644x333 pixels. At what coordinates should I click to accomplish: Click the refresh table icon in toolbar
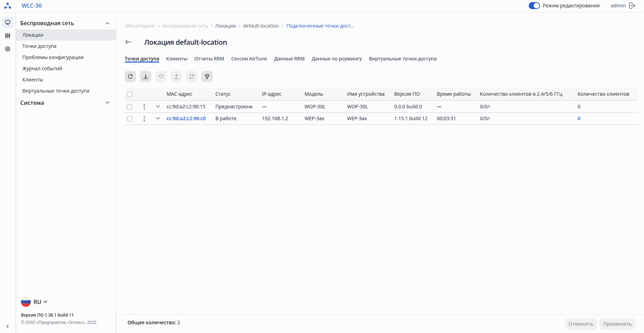tap(130, 77)
